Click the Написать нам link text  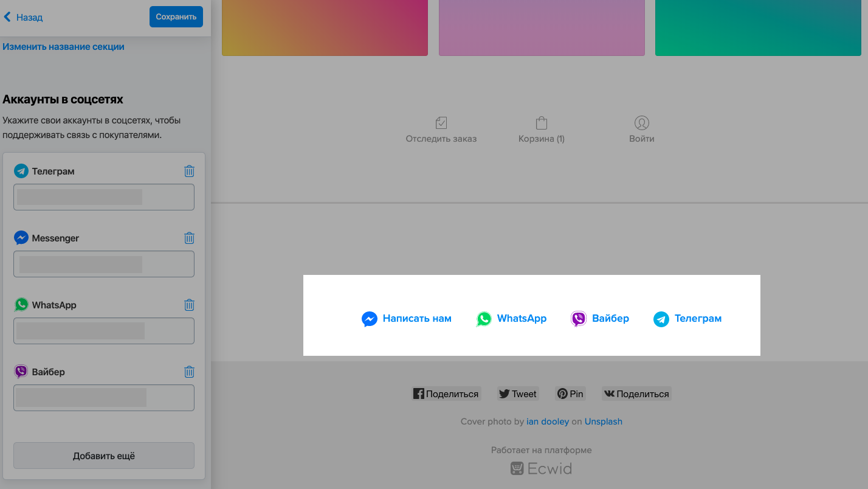click(417, 318)
